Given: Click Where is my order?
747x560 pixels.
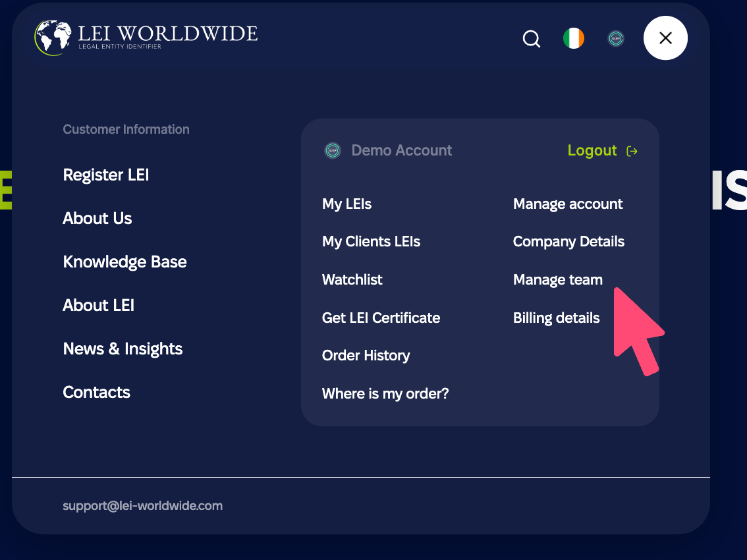Looking at the screenshot, I should click(x=385, y=394).
